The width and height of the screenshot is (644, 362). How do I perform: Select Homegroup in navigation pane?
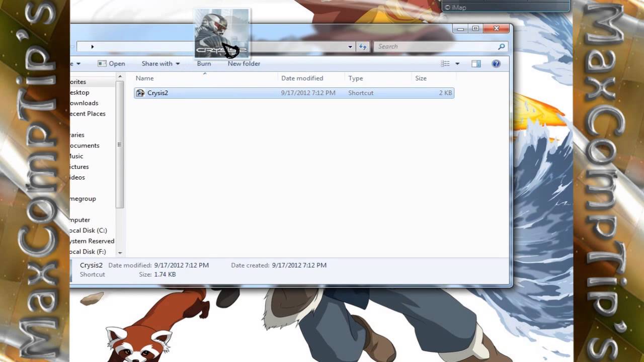click(x=83, y=199)
